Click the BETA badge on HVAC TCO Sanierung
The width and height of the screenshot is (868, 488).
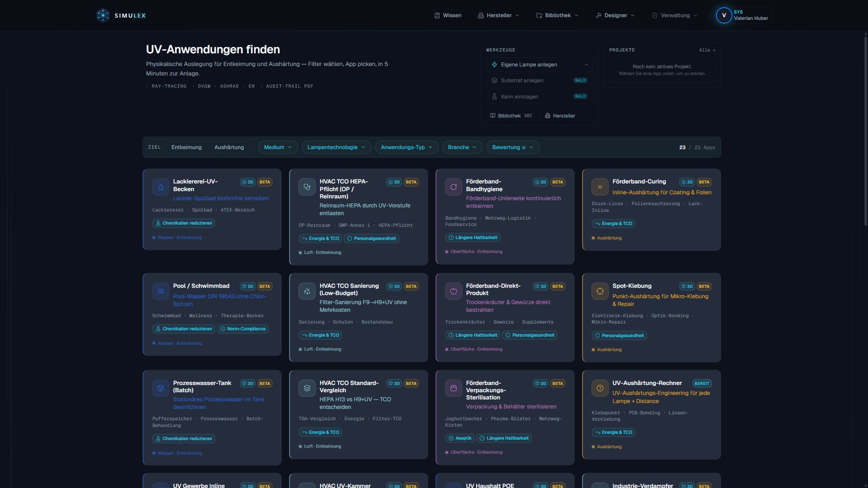click(x=411, y=286)
